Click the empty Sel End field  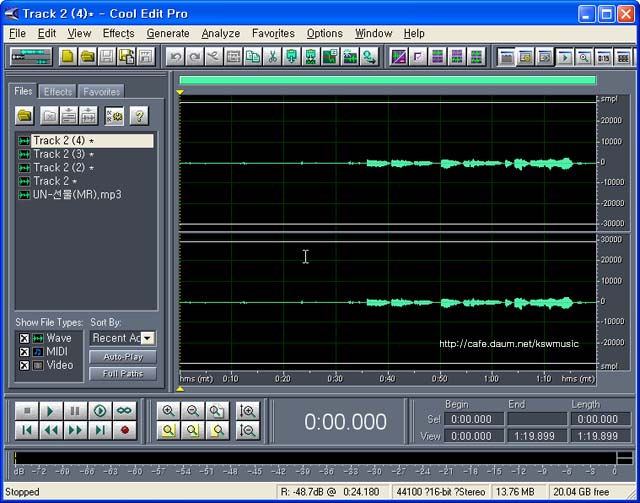click(x=537, y=419)
